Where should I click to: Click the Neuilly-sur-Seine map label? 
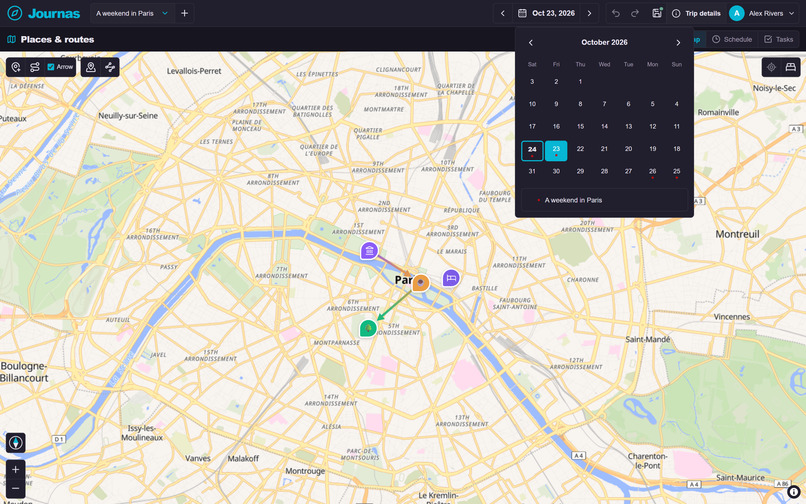(128, 116)
